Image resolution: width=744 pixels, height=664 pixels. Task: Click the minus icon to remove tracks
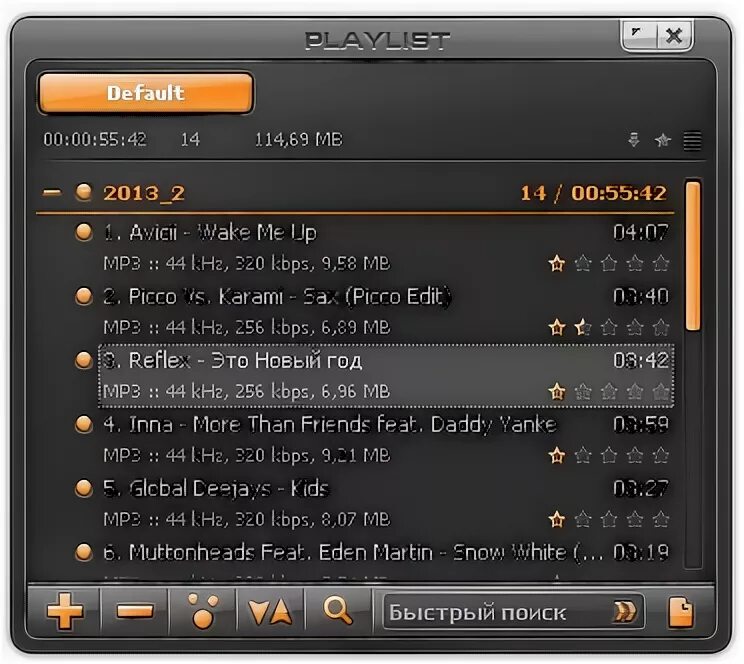pos(135,611)
